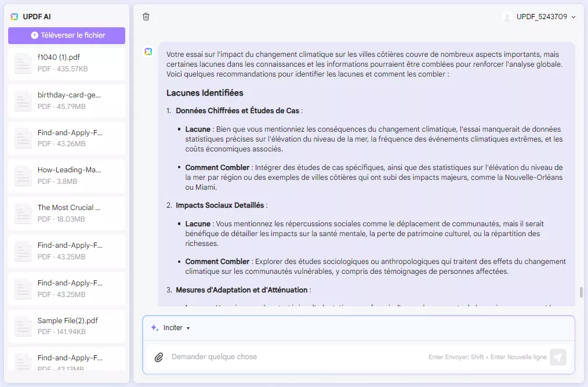Click the paperclip attachment icon
The height and width of the screenshot is (387, 588).
159,357
